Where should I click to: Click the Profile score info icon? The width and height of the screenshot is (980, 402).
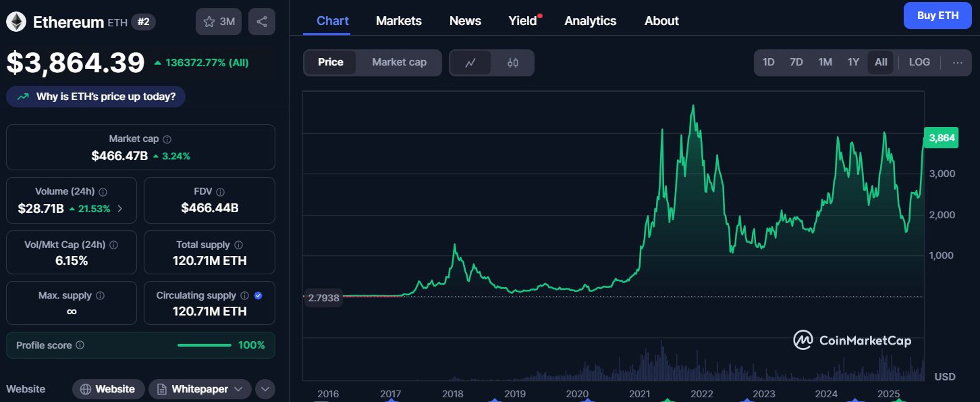click(x=80, y=345)
